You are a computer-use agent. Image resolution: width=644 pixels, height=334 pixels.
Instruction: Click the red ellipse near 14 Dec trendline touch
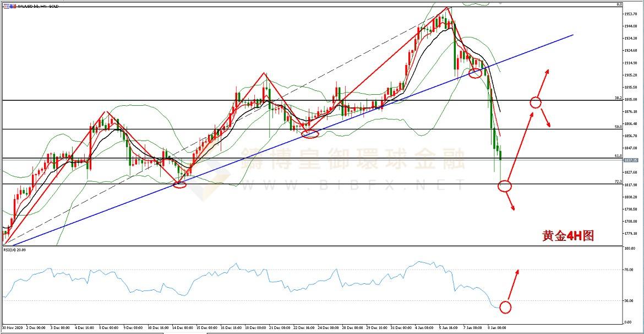(180, 185)
